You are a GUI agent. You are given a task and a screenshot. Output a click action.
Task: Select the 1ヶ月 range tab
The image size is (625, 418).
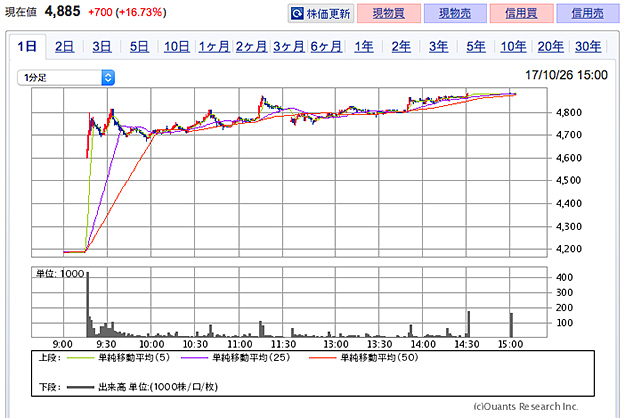(x=213, y=47)
